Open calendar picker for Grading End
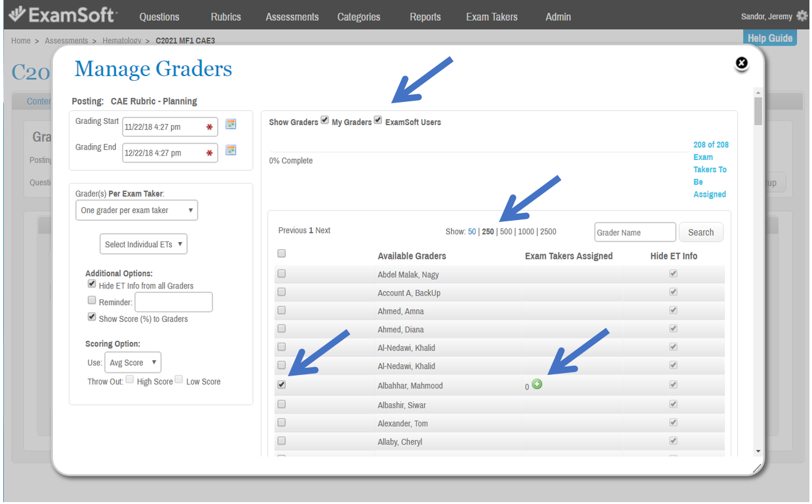This screenshot has width=812, height=504. tap(230, 150)
